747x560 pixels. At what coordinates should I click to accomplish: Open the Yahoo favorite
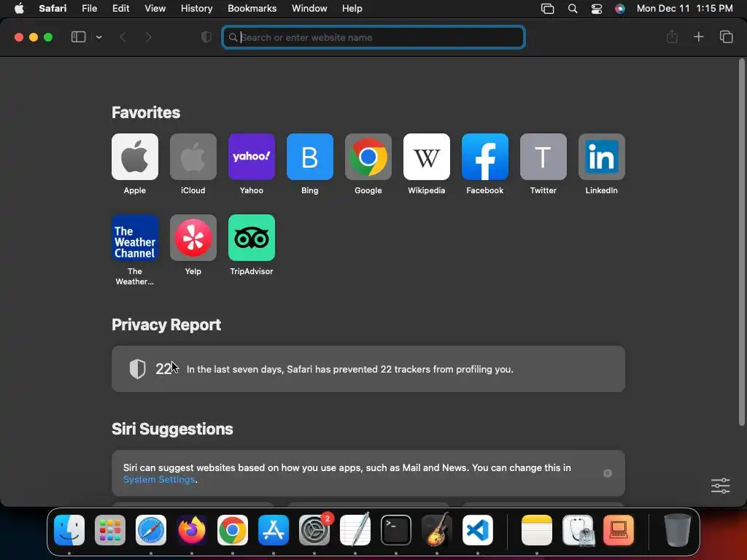point(252,157)
